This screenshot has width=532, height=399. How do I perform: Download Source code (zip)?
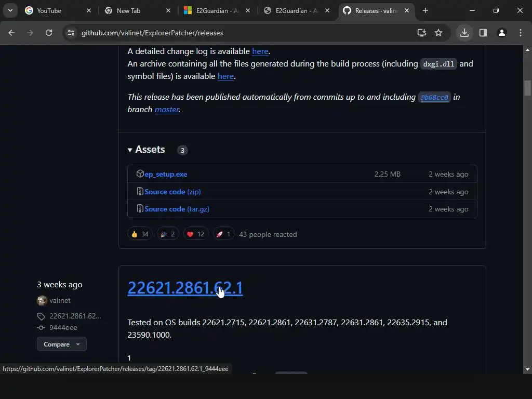[x=172, y=192]
